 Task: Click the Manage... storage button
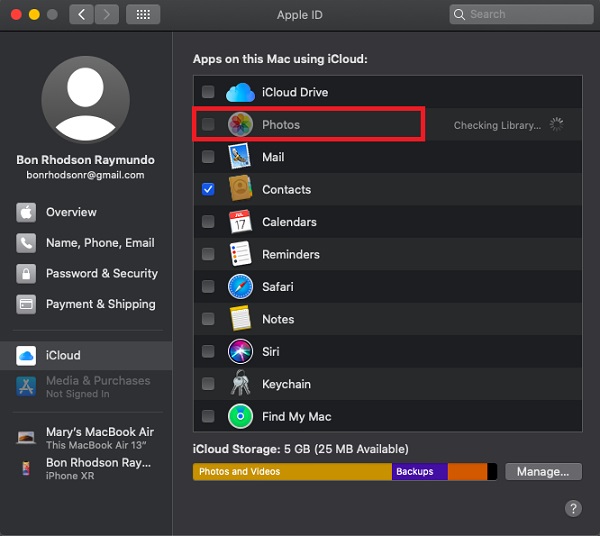click(x=543, y=471)
